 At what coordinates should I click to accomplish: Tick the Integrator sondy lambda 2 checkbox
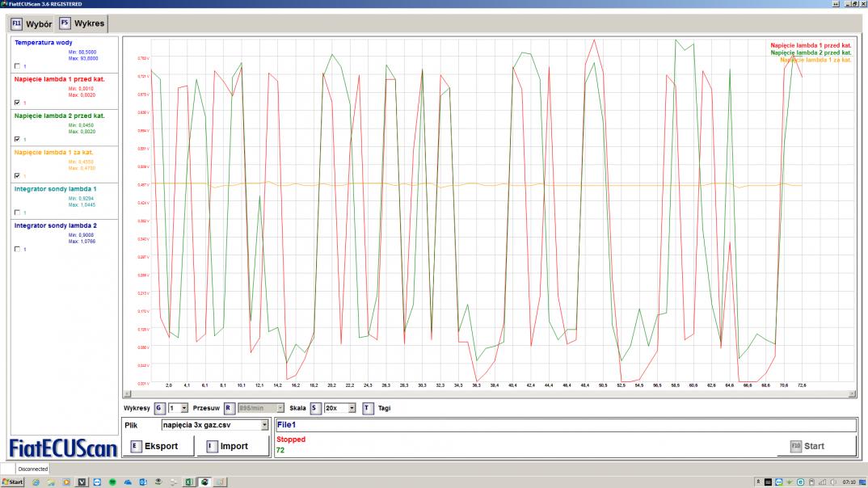pyautogui.click(x=17, y=249)
